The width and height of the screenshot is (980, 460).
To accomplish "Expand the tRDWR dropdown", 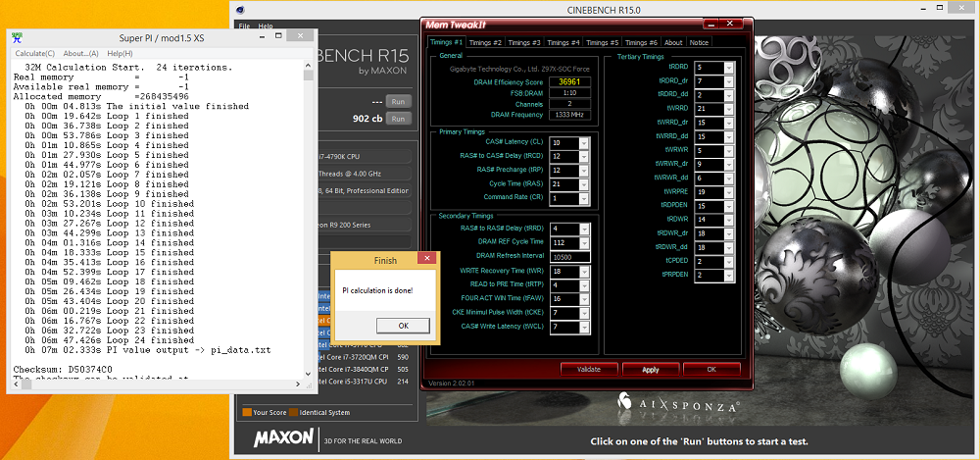I will pyautogui.click(x=729, y=220).
